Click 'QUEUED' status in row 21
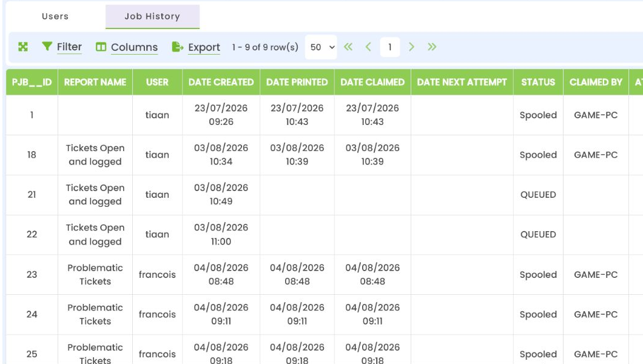643x364 pixels. click(538, 195)
